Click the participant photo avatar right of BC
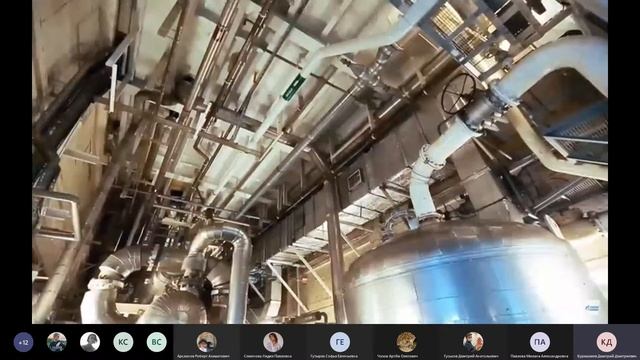The image size is (640, 360). [207, 342]
